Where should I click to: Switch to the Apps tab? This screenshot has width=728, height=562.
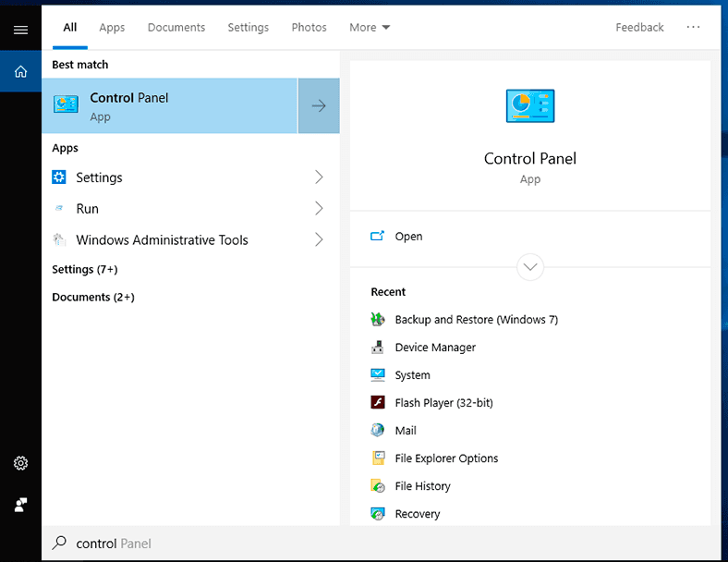pyautogui.click(x=112, y=28)
